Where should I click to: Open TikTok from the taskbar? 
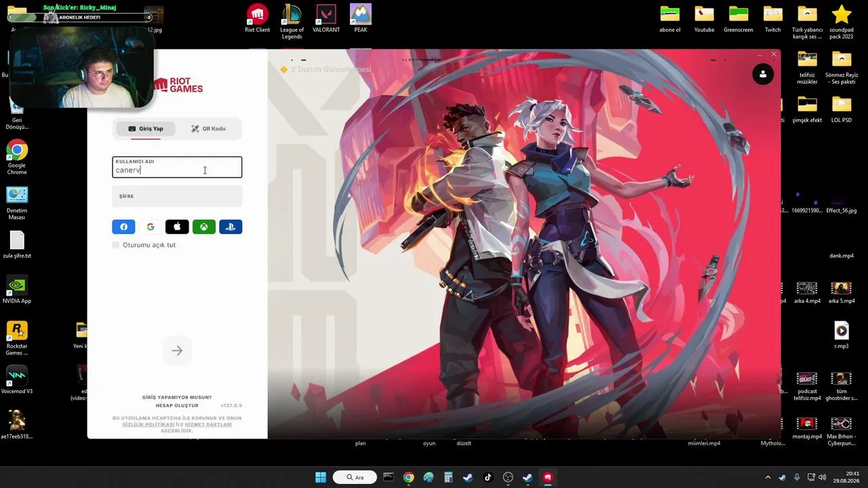[x=488, y=477]
